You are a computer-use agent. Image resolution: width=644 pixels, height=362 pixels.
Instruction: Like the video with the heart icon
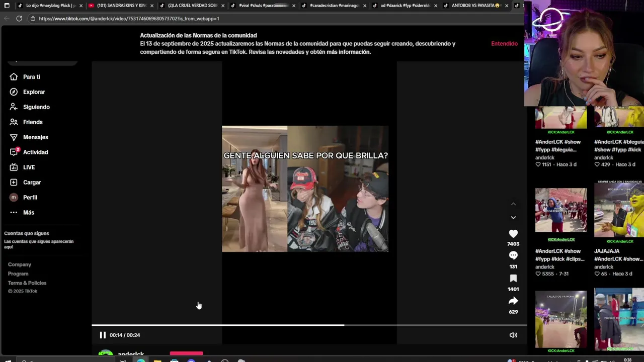[513, 234]
